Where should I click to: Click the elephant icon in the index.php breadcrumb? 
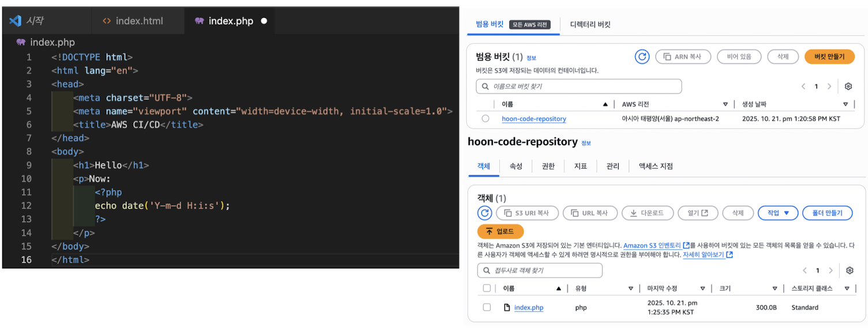point(21,42)
